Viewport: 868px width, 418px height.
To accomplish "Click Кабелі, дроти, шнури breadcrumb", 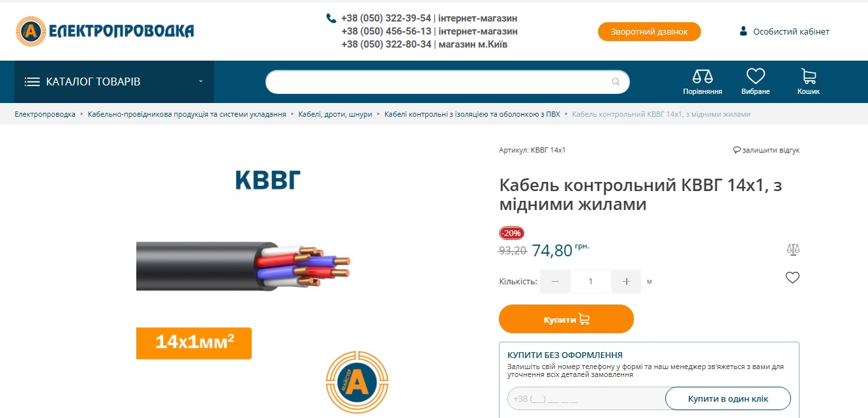I will coord(335,114).
